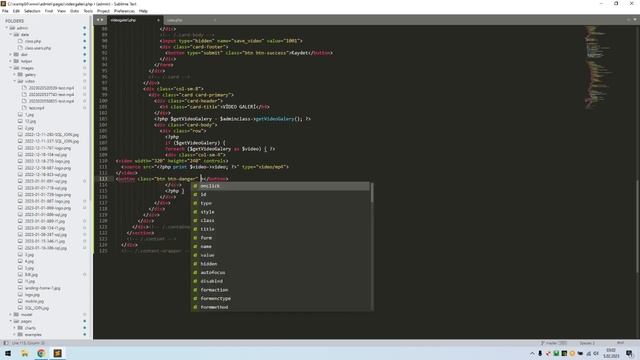Screen dimensions: 640x360
Task: Click the class.php file icon
Action: click(20, 41)
